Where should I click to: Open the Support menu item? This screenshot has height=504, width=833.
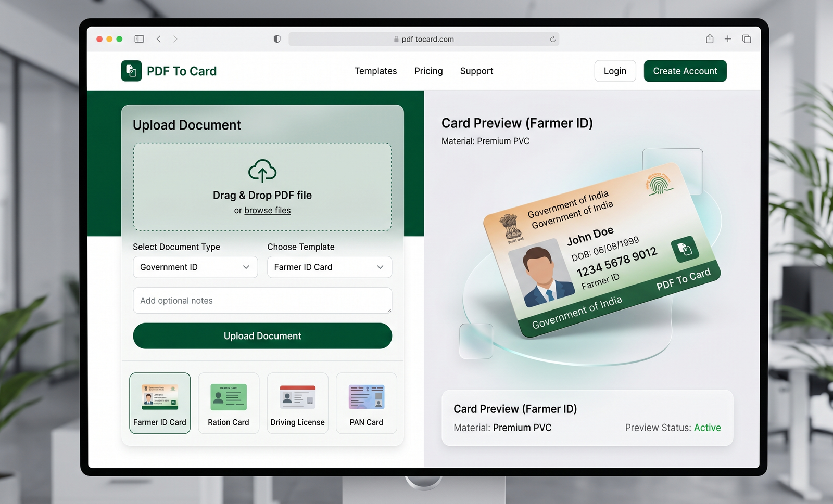[x=476, y=71]
